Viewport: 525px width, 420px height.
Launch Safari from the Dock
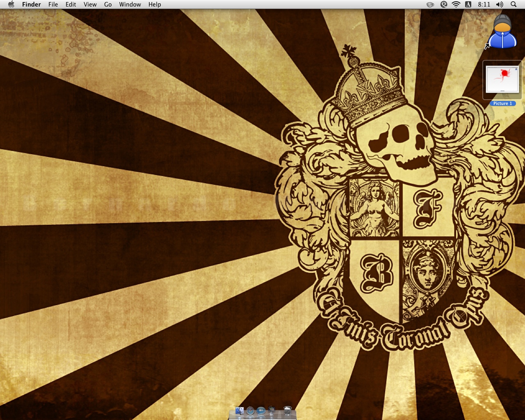pos(250,411)
